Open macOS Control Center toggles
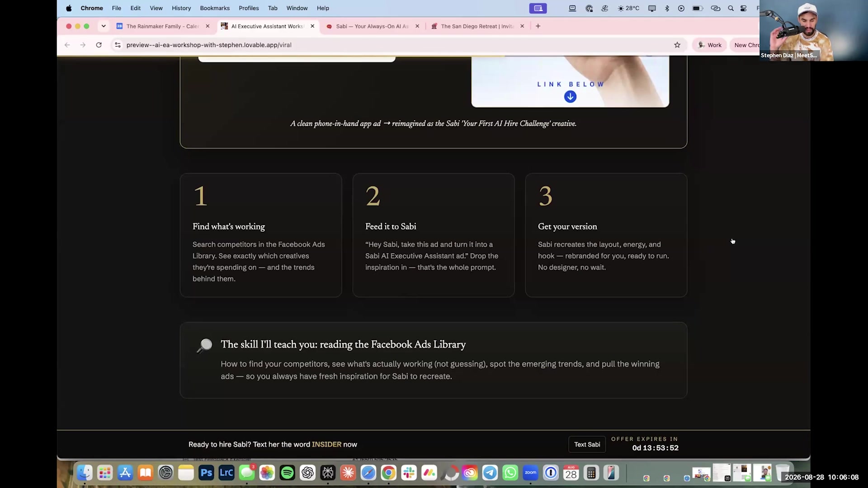868x488 pixels. click(x=743, y=8)
